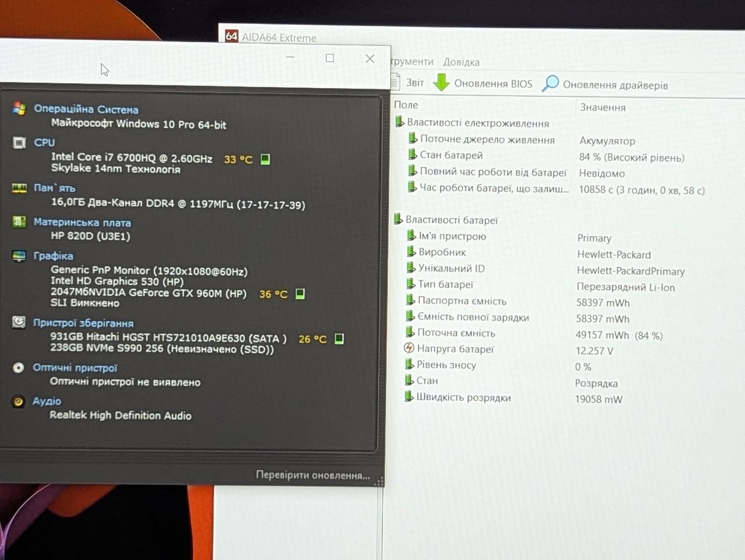Open the Оптичні пристрої section heading
This screenshot has height=560, width=745.
pyautogui.click(x=75, y=368)
